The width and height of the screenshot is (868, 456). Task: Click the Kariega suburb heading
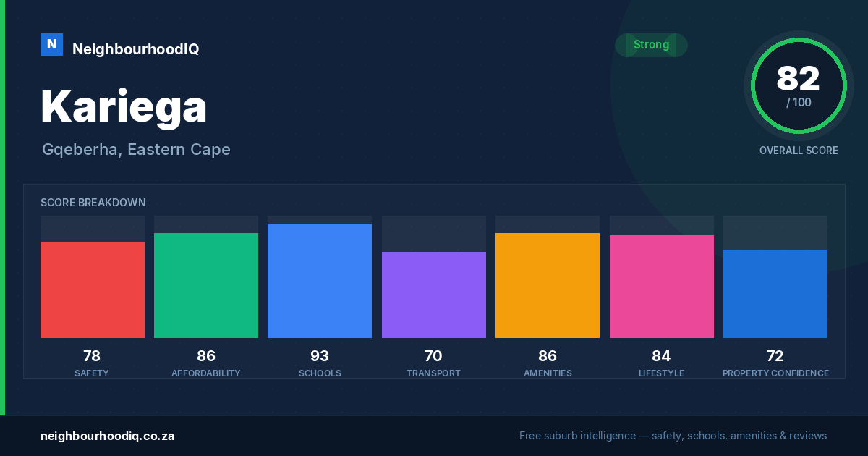tap(124, 106)
